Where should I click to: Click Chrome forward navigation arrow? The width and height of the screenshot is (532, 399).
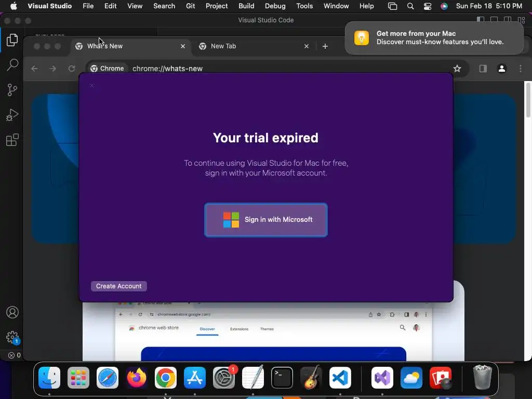(52, 69)
